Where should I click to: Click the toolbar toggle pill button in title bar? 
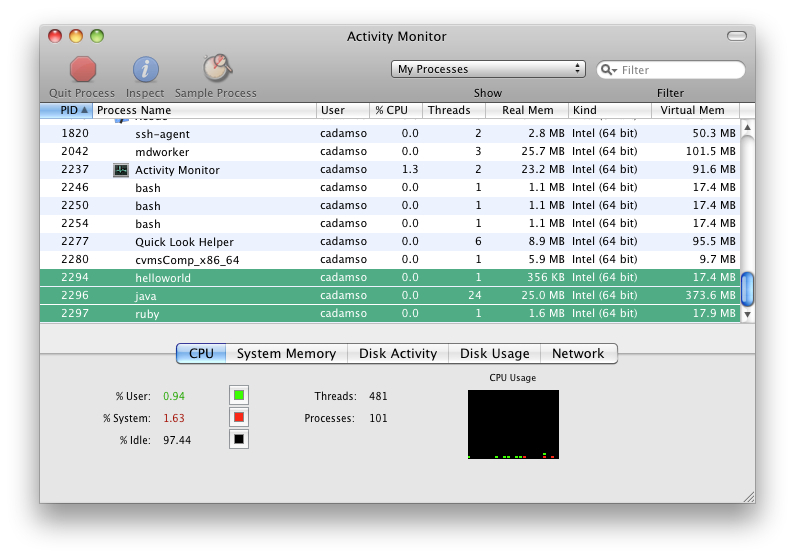[737, 36]
